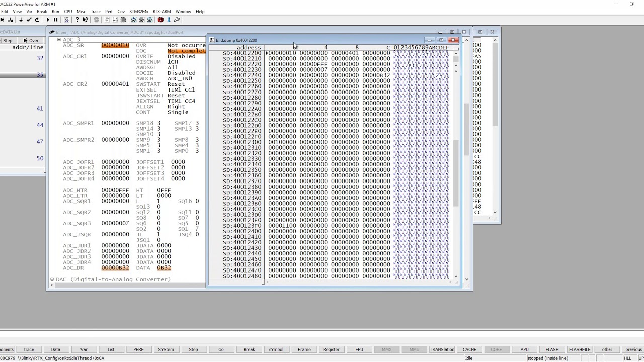Click the ALIGN field value Right

[x=176, y=106]
